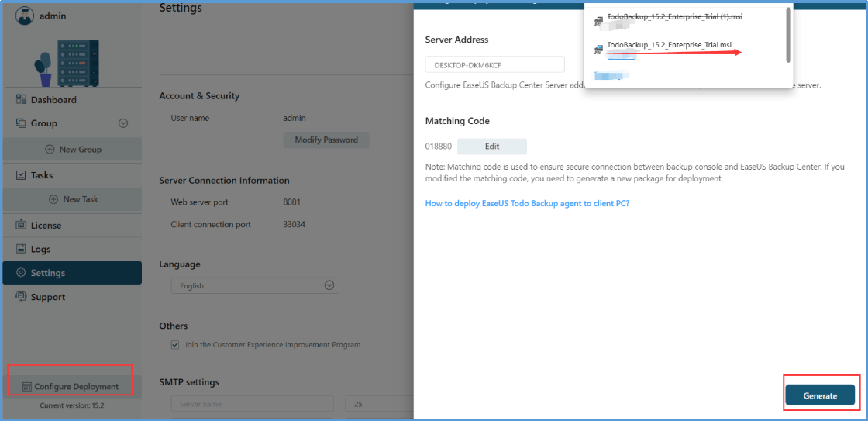Screen dimensions: 868x421
Task: Click the downloads list scrollbar
Action: pos(788,35)
